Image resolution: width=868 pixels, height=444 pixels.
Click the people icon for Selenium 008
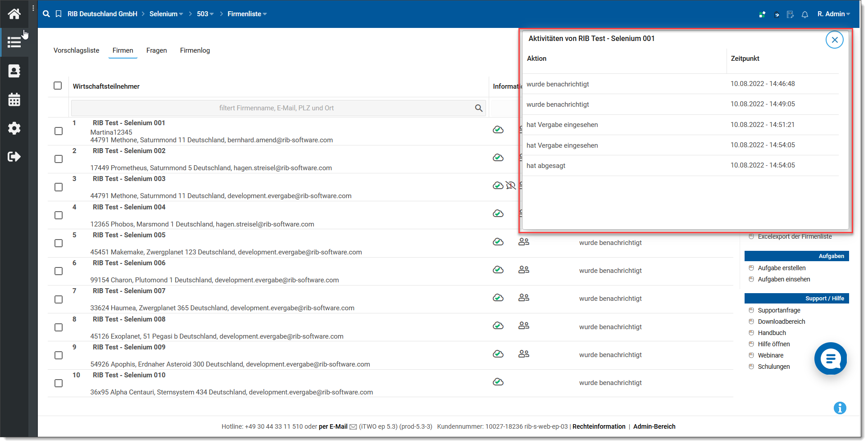(524, 326)
